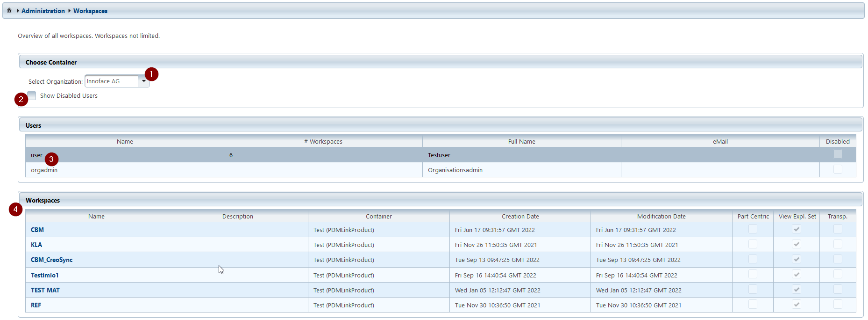Toggle Part Centric checkbox for CBM
This screenshot has width=868, height=320.
coord(753,229)
